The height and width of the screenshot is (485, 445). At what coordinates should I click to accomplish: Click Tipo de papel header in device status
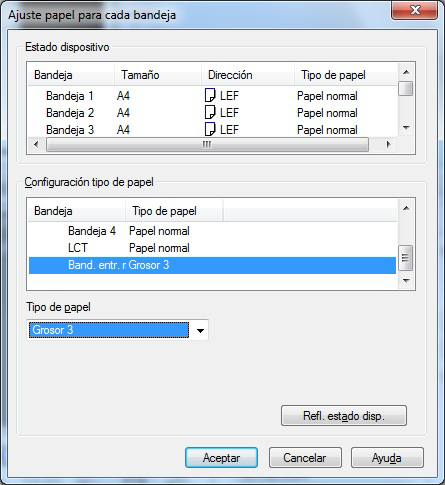(346, 75)
